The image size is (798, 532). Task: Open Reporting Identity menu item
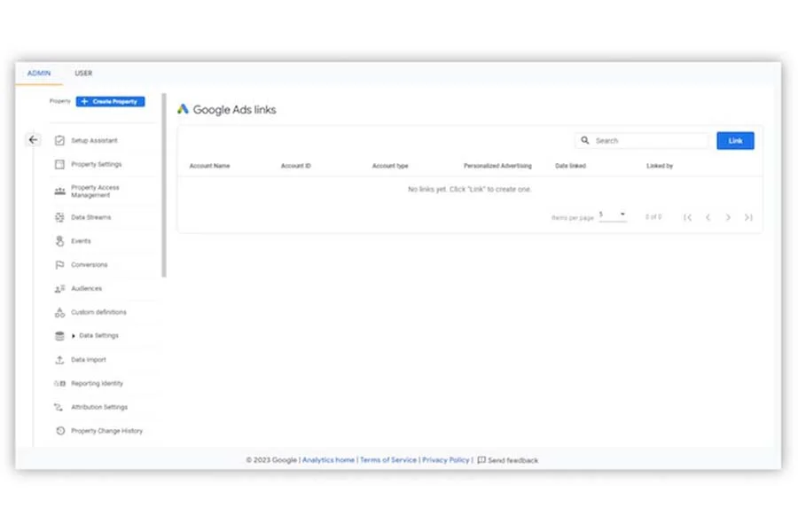coord(97,383)
